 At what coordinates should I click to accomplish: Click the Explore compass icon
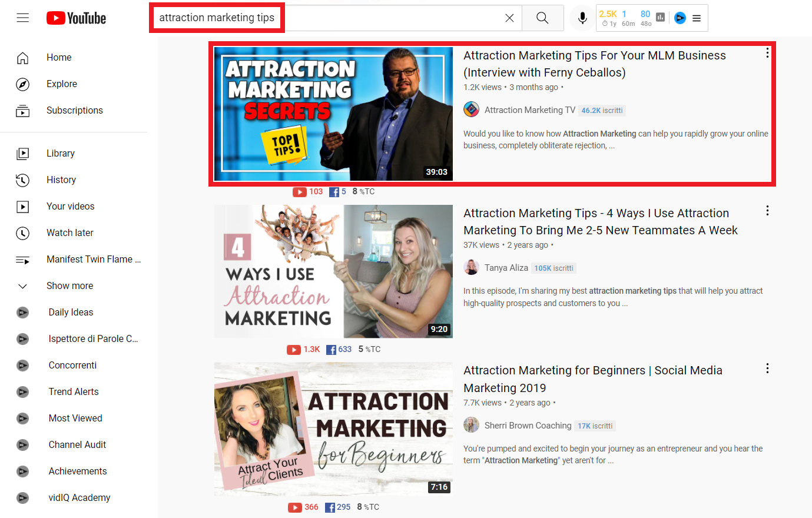(22, 84)
